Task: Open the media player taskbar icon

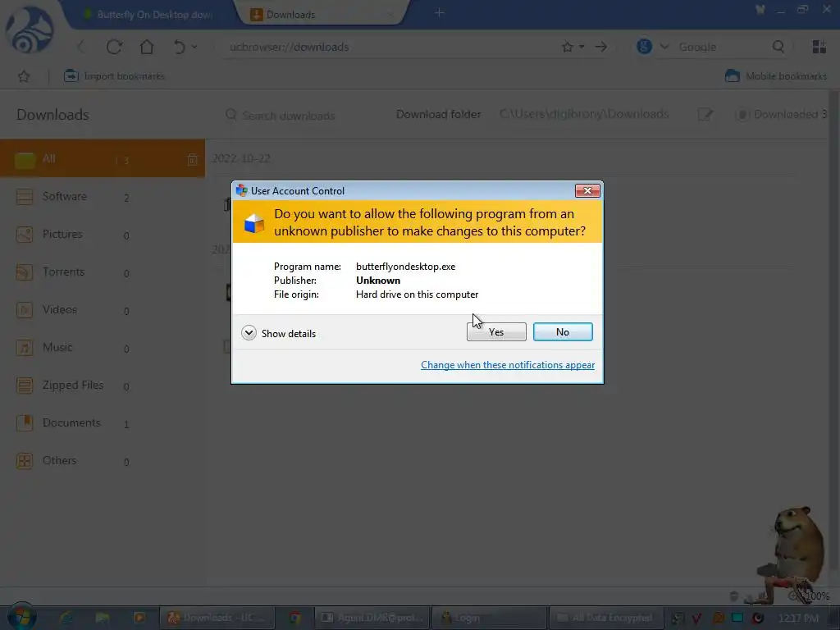Action: [x=139, y=618]
